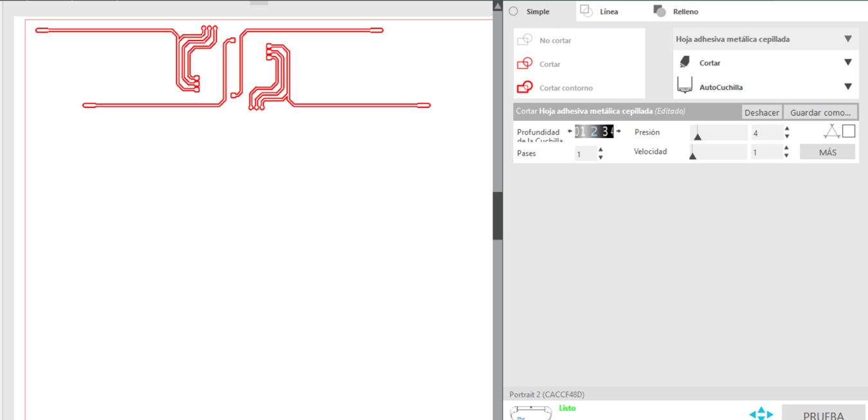Choose the Cortar cut-edge icon
This screenshot has height=420, width=868.
525,64
